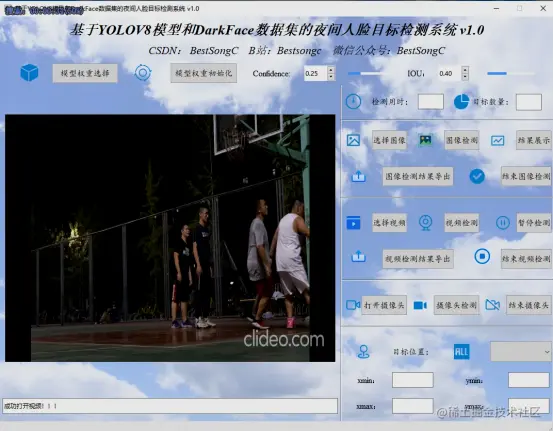The width and height of the screenshot is (554, 432).
Task: Maximize the detection system window
Action: click(519, 8)
